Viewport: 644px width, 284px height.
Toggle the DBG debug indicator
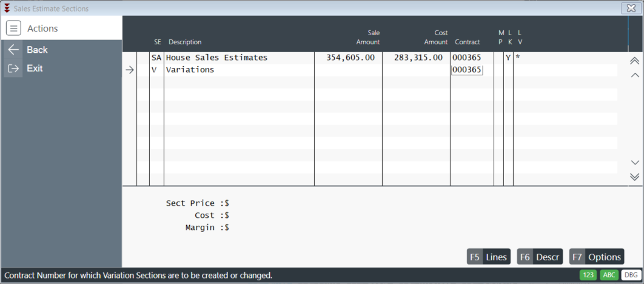coord(630,276)
